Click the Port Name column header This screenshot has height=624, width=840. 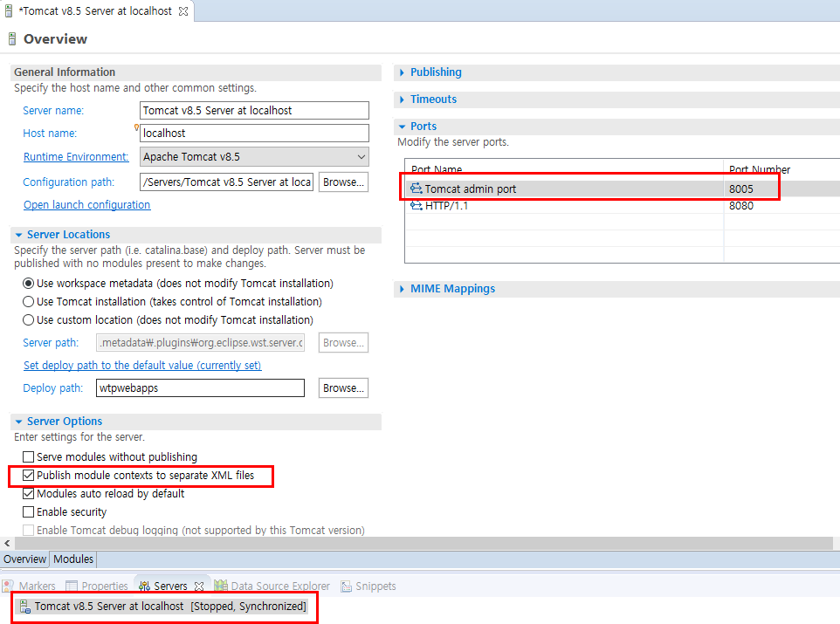pyautogui.click(x=437, y=169)
